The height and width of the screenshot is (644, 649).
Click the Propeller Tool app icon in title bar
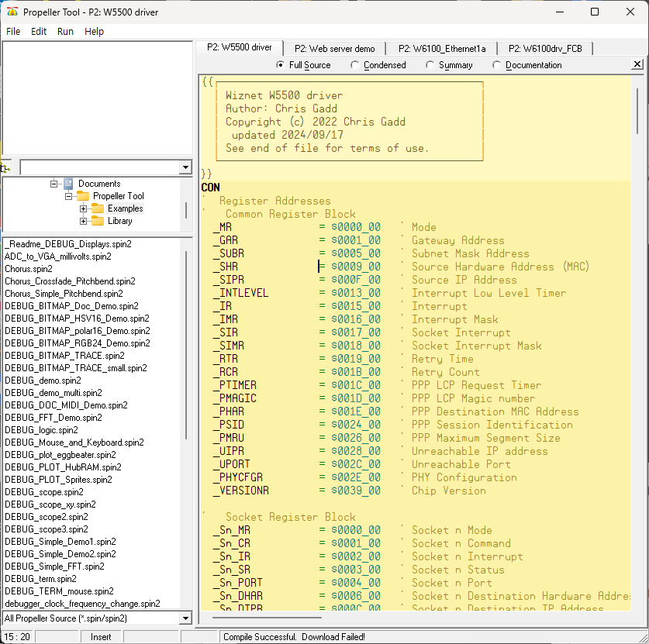(12, 12)
